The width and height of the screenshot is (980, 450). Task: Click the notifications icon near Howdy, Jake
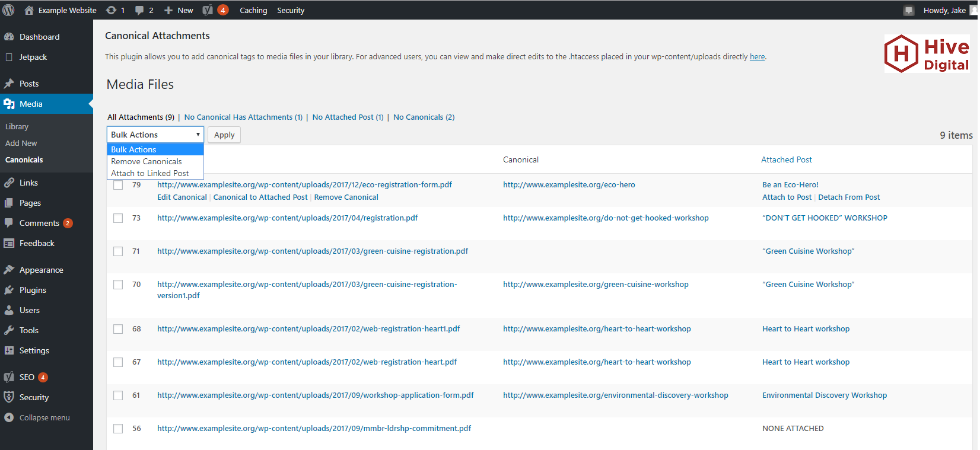coord(909,10)
